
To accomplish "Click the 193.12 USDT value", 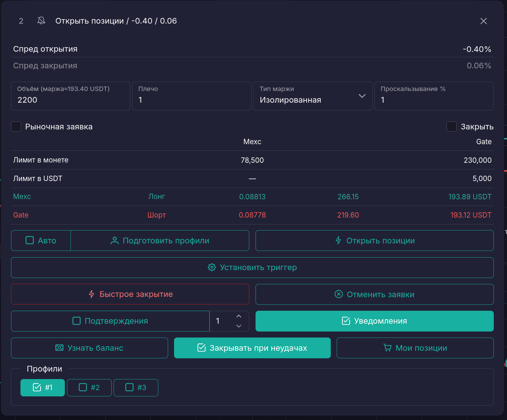I will 471,215.
